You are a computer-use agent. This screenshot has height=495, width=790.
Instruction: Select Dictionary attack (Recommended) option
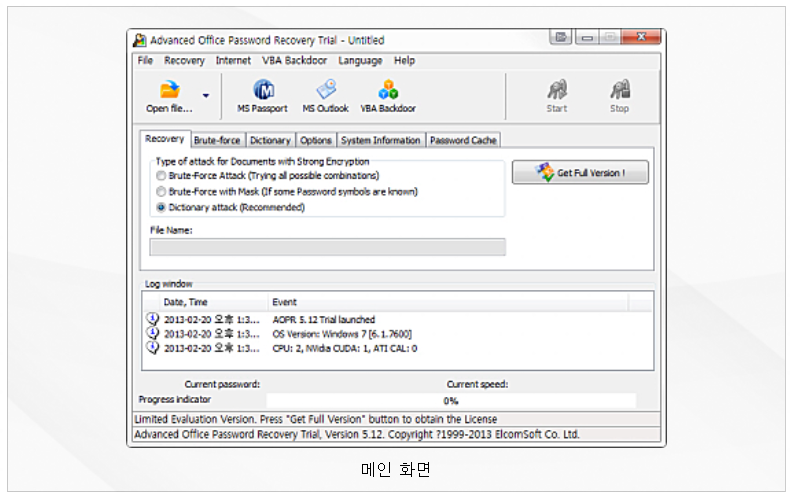(x=161, y=207)
